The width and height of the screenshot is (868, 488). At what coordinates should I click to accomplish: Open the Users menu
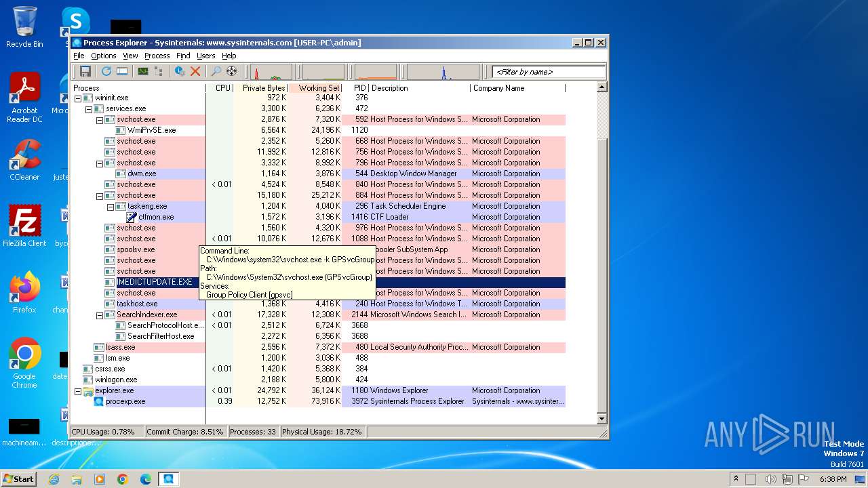click(x=205, y=56)
